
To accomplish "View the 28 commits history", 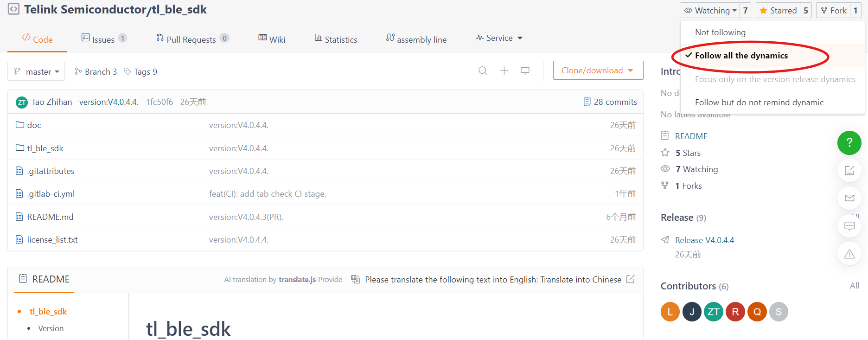I will (x=610, y=102).
